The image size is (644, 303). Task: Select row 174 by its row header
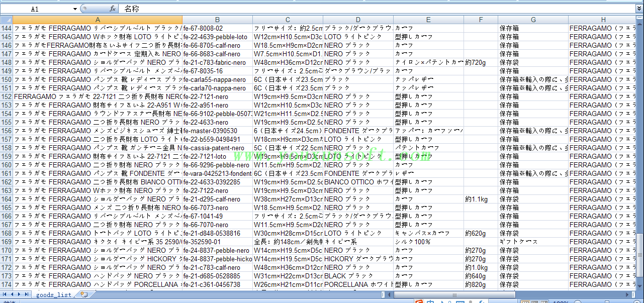click(x=7, y=284)
